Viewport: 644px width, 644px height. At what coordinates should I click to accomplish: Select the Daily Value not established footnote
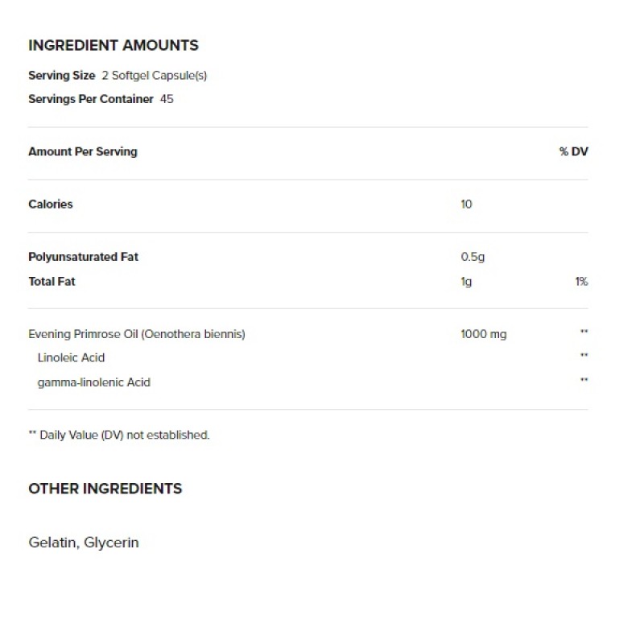tap(119, 435)
